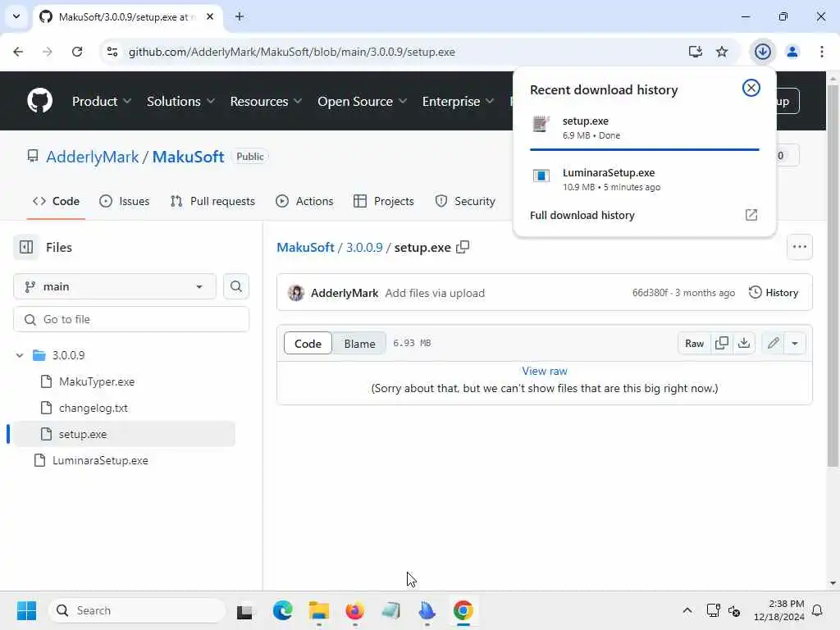Expand the Enterprise navigation menu
The image size is (840, 630).
point(458,101)
